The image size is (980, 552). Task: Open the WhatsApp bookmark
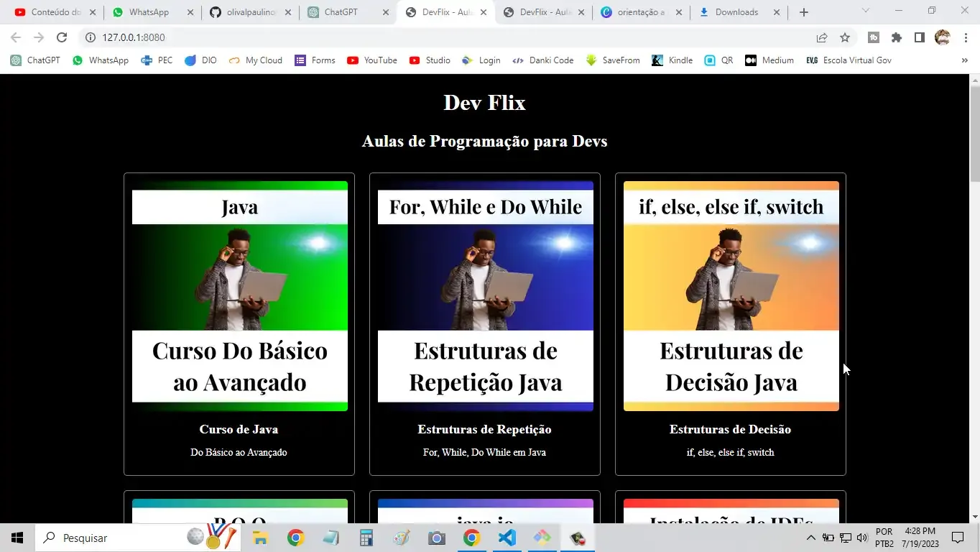point(101,60)
